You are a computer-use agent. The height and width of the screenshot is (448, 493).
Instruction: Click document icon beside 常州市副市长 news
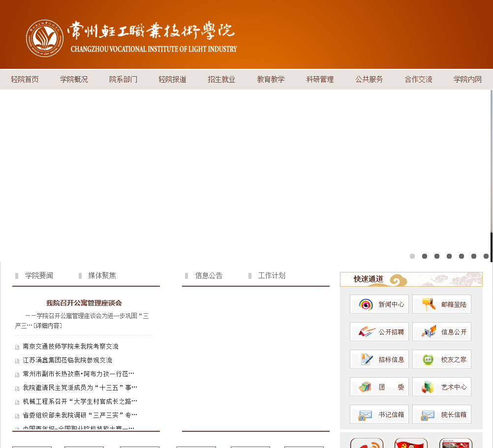(x=17, y=375)
